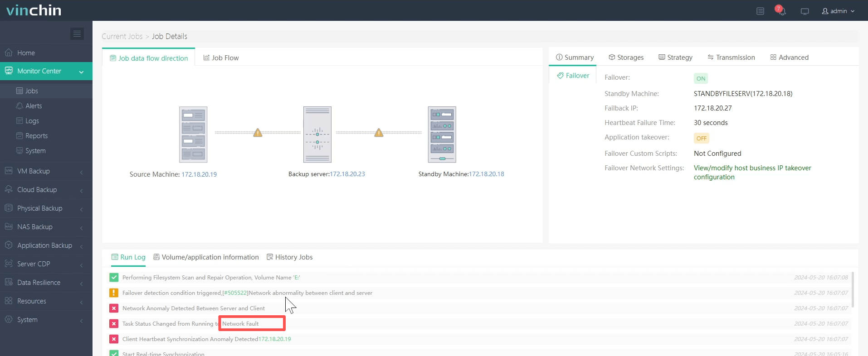
Task: Open the Summary tab
Action: coord(575,58)
